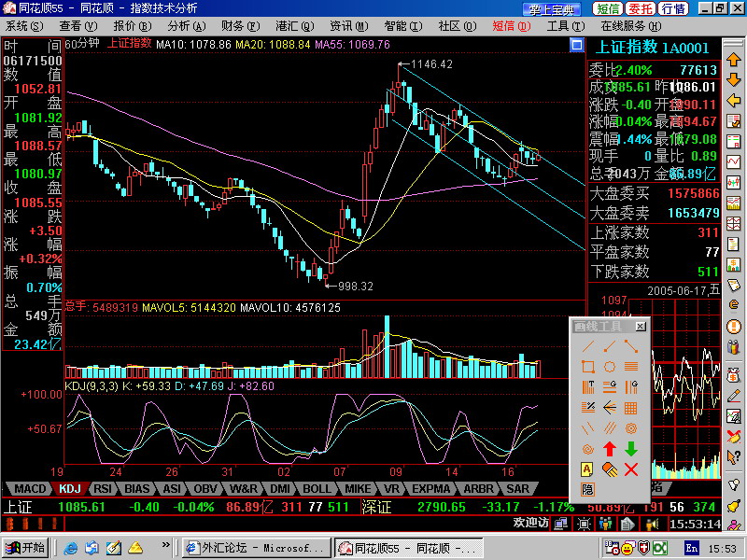Select the dashed circle drawing tool
Screen dimensions: 747x560
tap(610, 367)
